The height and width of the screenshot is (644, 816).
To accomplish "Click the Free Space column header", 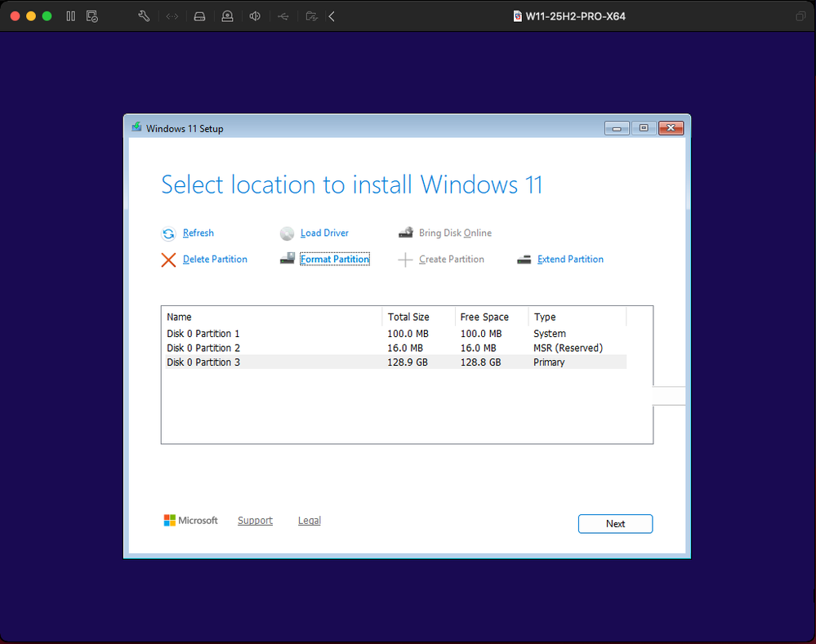I will [x=492, y=317].
